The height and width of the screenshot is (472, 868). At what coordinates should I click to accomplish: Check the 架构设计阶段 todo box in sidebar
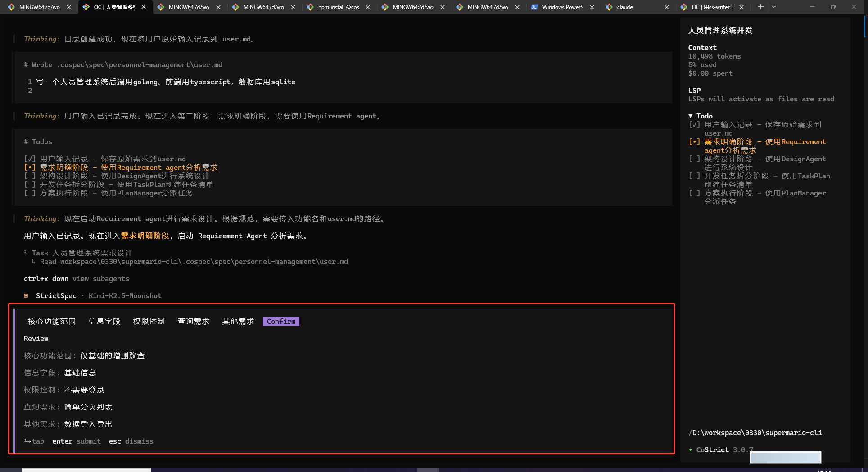tap(694, 159)
